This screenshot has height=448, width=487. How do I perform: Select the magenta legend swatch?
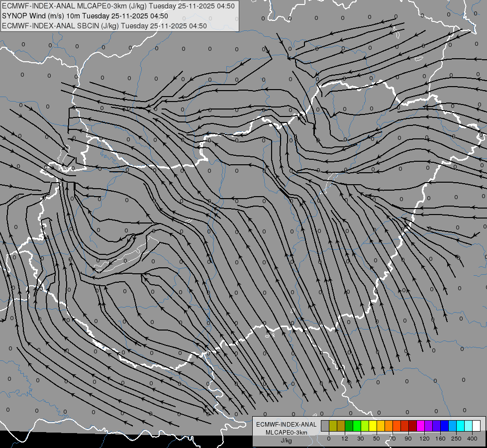click(x=421, y=426)
